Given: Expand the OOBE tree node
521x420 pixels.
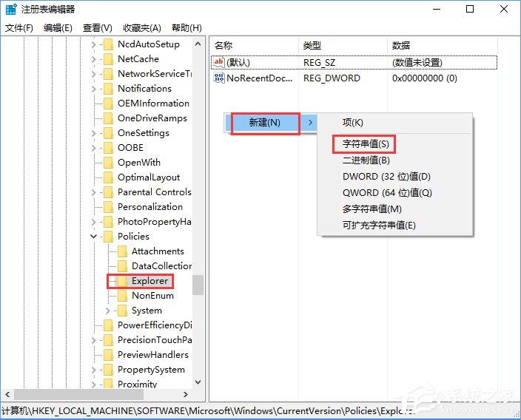Looking at the screenshot, I should 94,148.
